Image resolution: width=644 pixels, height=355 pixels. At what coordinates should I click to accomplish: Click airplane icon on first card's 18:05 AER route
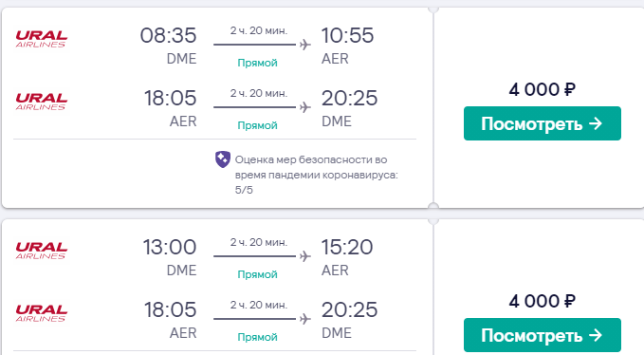[x=304, y=107]
